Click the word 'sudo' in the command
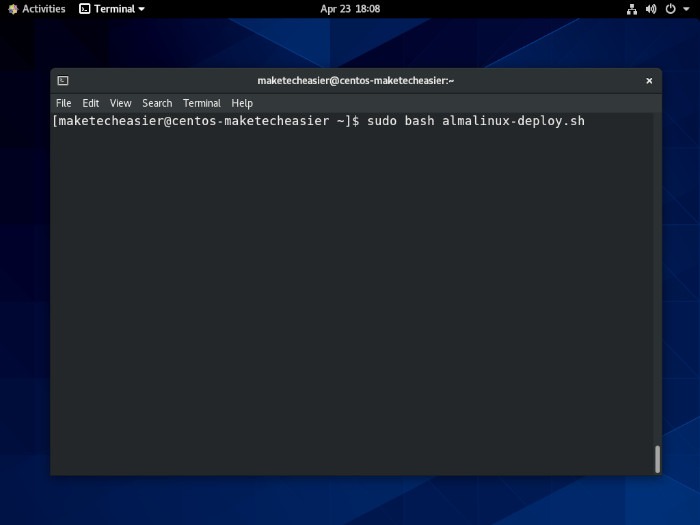Image resolution: width=700 pixels, height=525 pixels. tap(382, 121)
